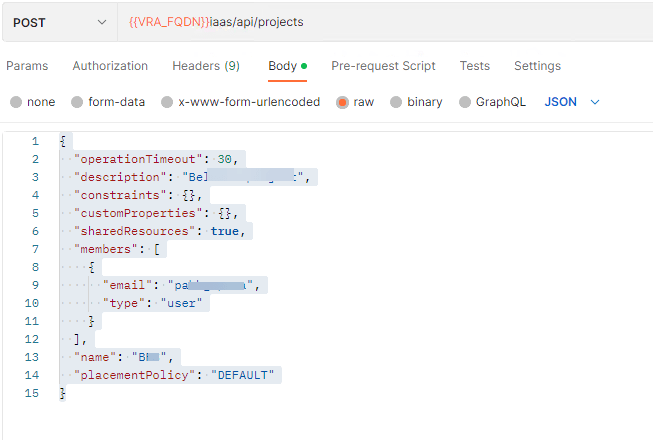The width and height of the screenshot is (653, 440).
Task: Open the Pre-request Script tab
Action: [383, 66]
